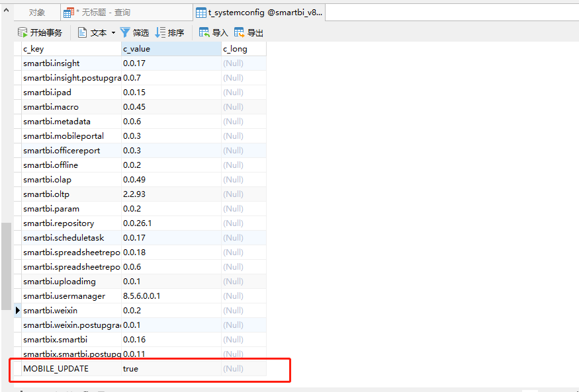Click the c_value column header
The width and height of the screenshot is (579, 392).
[x=171, y=49]
